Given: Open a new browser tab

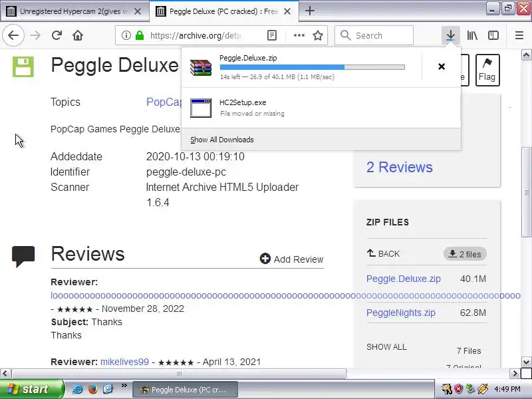Looking at the screenshot, I should pyautogui.click(x=309, y=11).
